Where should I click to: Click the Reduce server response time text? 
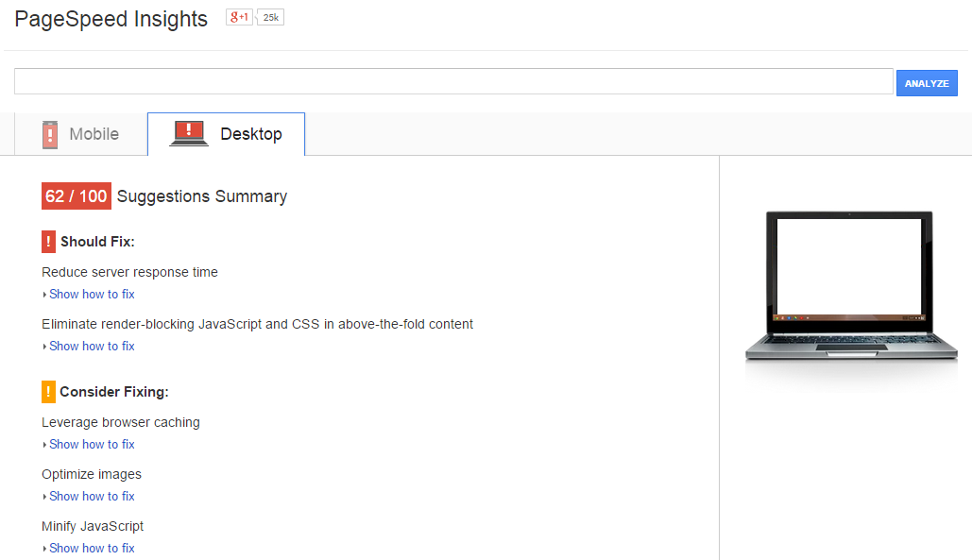click(x=129, y=272)
